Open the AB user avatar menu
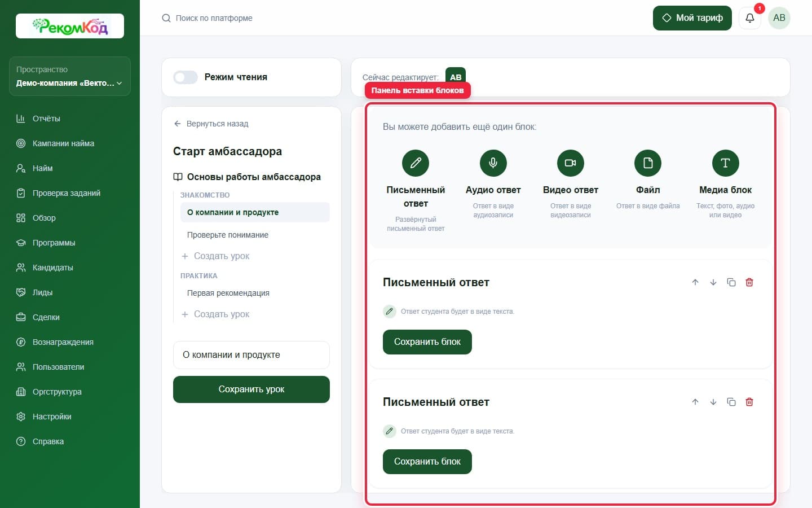 pyautogui.click(x=779, y=18)
